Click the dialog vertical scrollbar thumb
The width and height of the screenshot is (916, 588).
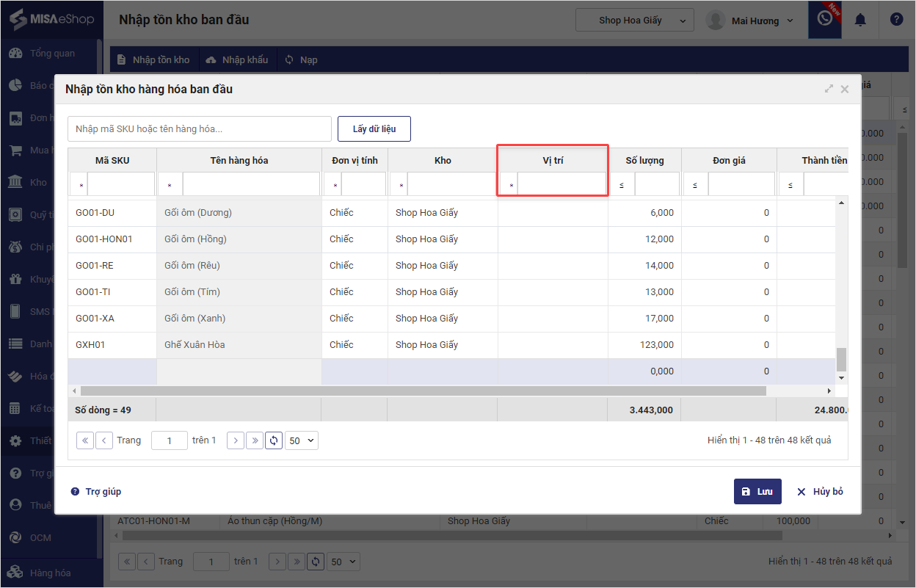[841, 359]
